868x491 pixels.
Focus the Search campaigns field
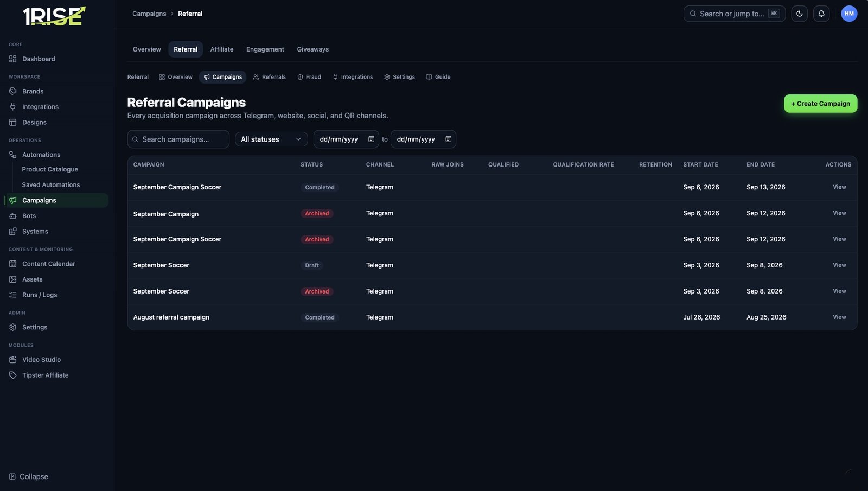click(x=178, y=139)
